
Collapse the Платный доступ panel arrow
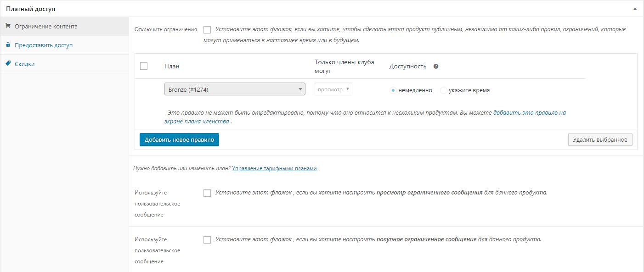point(635,9)
